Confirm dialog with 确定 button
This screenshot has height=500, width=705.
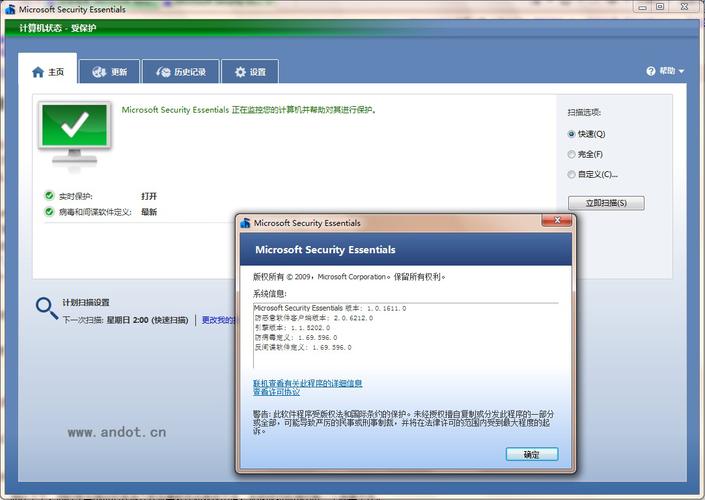[x=532, y=454]
